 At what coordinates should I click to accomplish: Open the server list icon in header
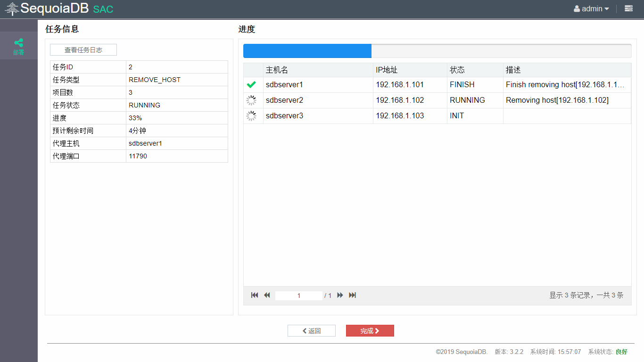tap(628, 8)
